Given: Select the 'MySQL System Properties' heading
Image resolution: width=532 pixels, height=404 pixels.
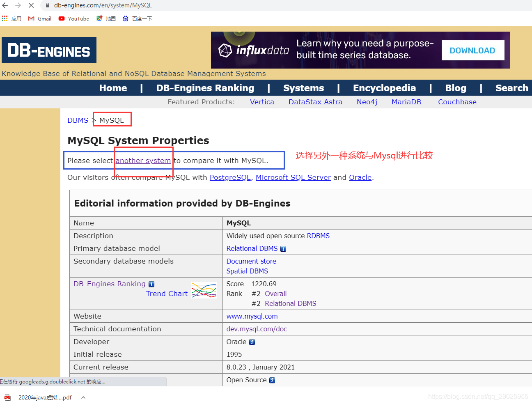Looking at the screenshot, I should [x=138, y=140].
